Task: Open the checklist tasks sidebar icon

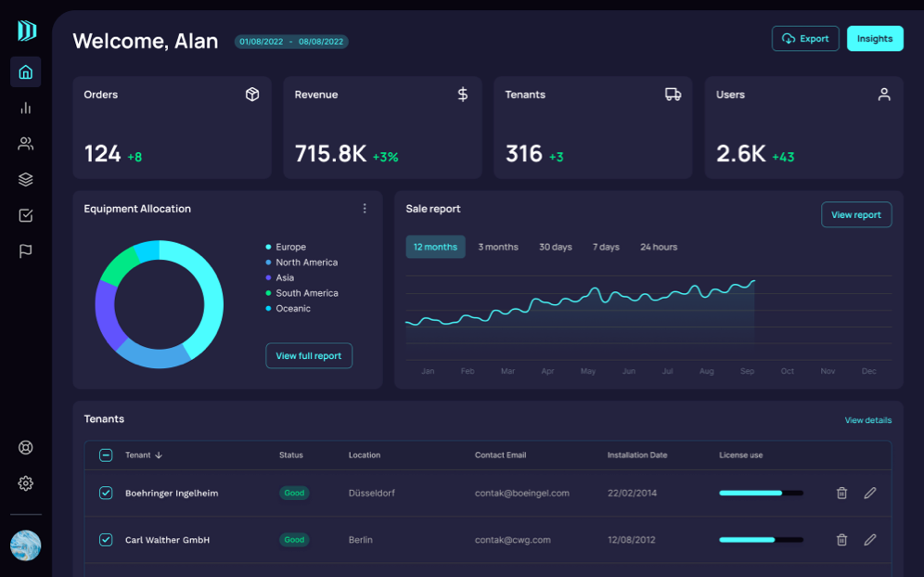Action: coord(26,215)
